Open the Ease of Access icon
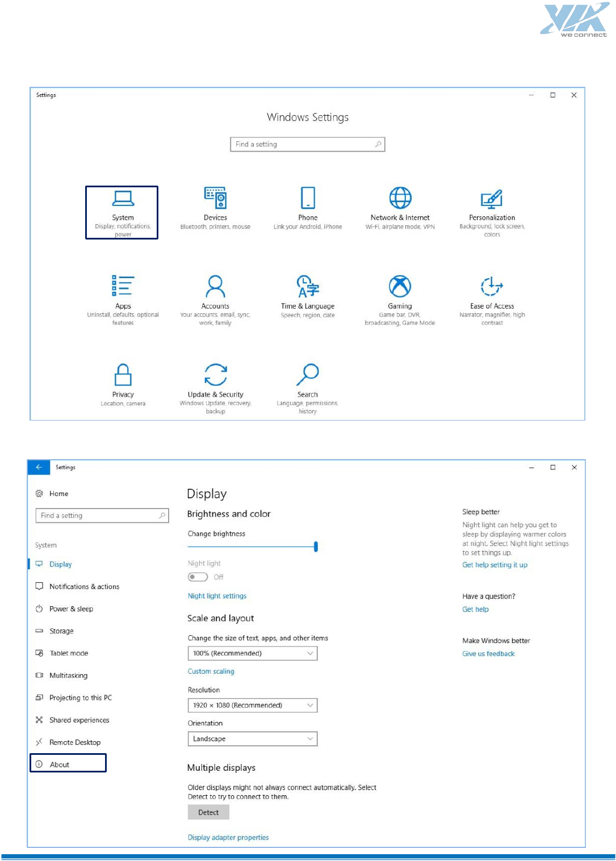This screenshot has width=616, height=861. point(492,286)
